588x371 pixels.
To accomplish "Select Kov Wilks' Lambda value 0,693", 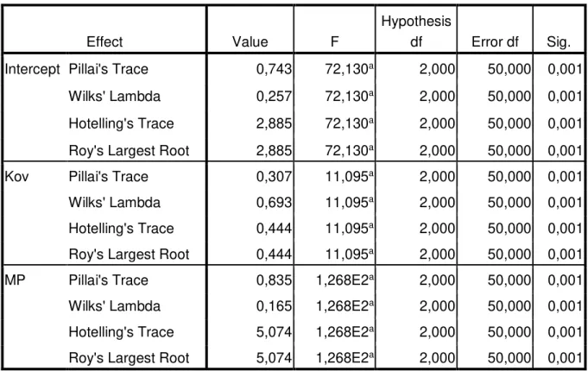I will pos(274,203).
